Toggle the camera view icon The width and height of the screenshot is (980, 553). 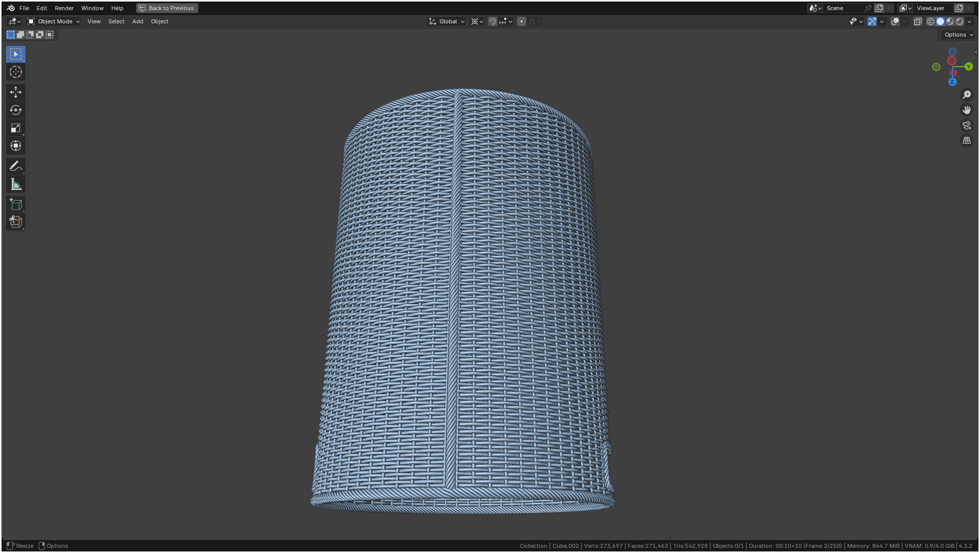(x=967, y=125)
